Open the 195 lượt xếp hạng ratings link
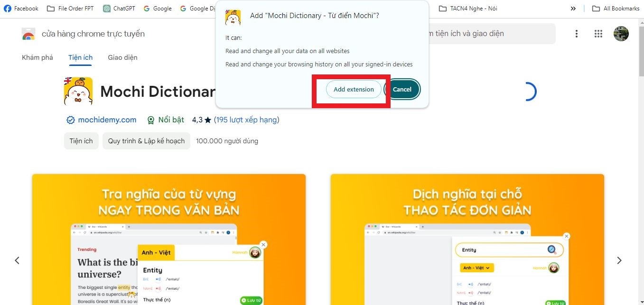This screenshot has width=644, height=305. [x=247, y=120]
